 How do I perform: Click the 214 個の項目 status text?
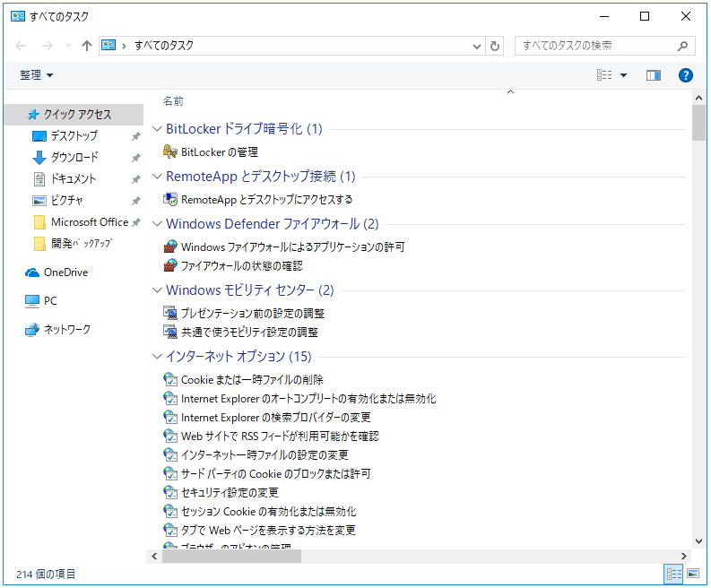(46, 574)
